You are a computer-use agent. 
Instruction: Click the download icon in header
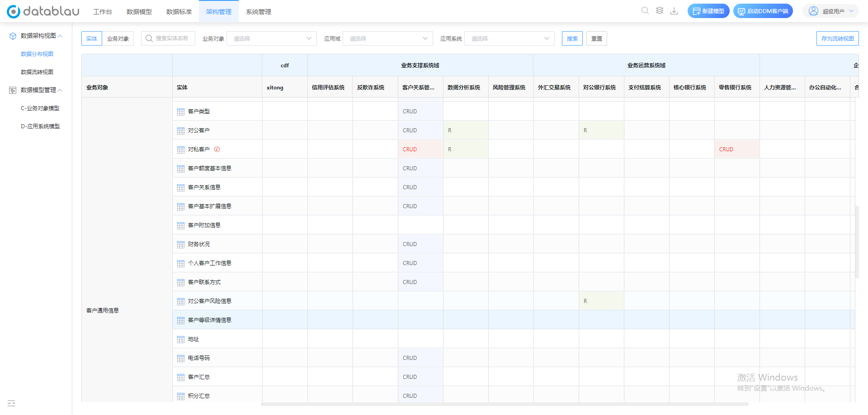pos(674,10)
